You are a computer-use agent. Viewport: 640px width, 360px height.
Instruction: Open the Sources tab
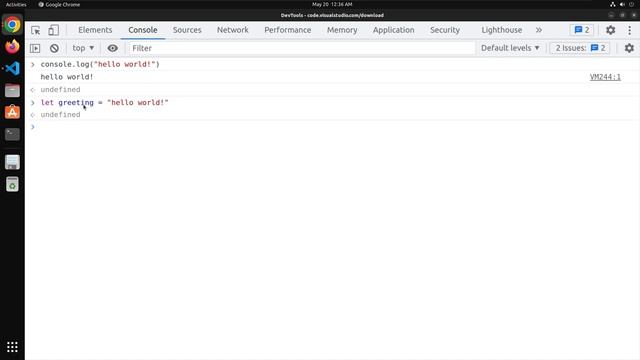[x=187, y=30]
